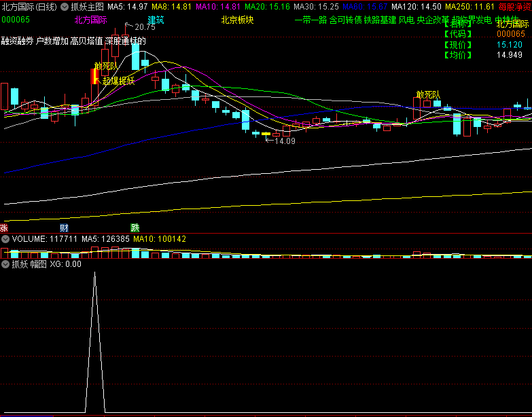Click the red 每股净资 label
Image resolution: width=532 pixels, height=417 pixels.
click(x=515, y=6)
